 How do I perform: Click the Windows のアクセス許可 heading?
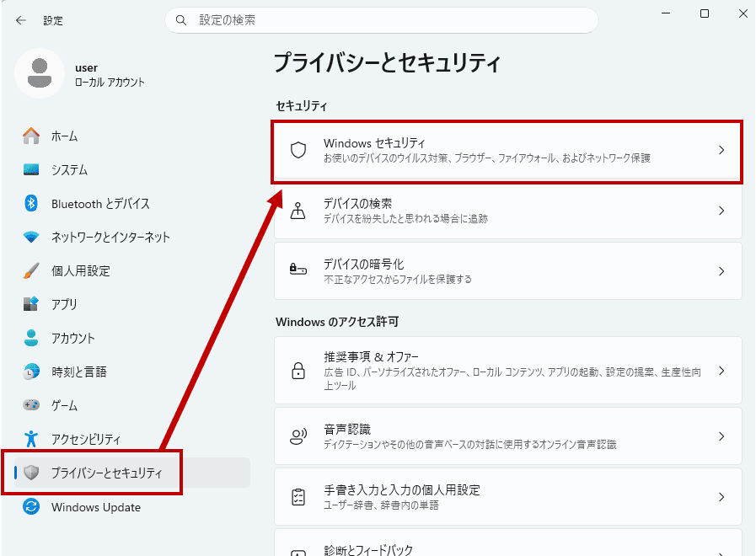[x=337, y=322]
